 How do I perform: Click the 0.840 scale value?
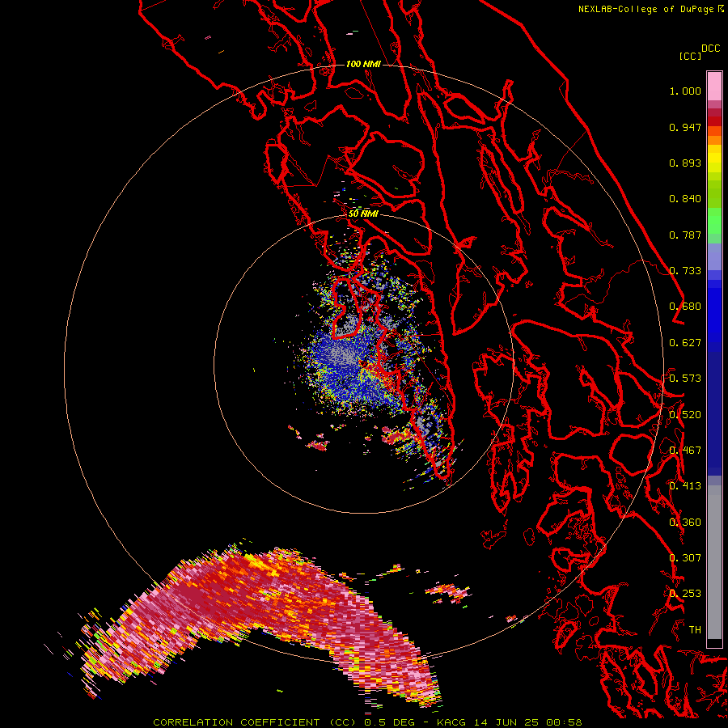coord(685,199)
